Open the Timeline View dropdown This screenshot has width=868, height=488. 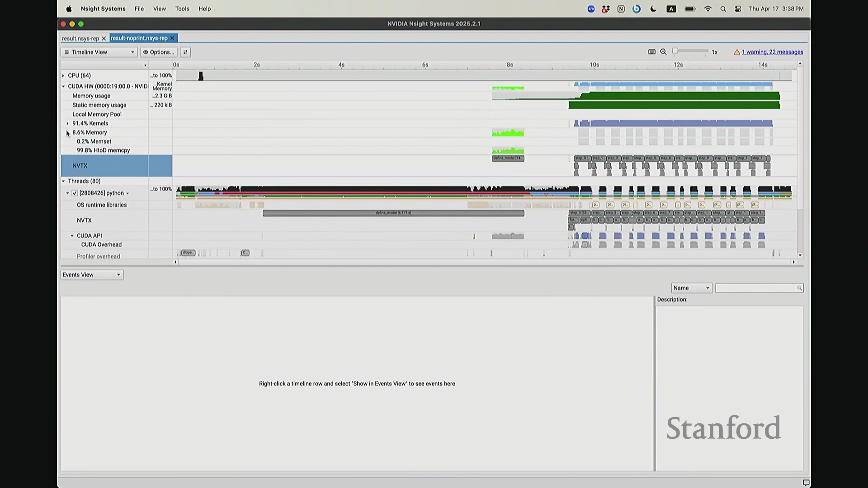(99, 52)
